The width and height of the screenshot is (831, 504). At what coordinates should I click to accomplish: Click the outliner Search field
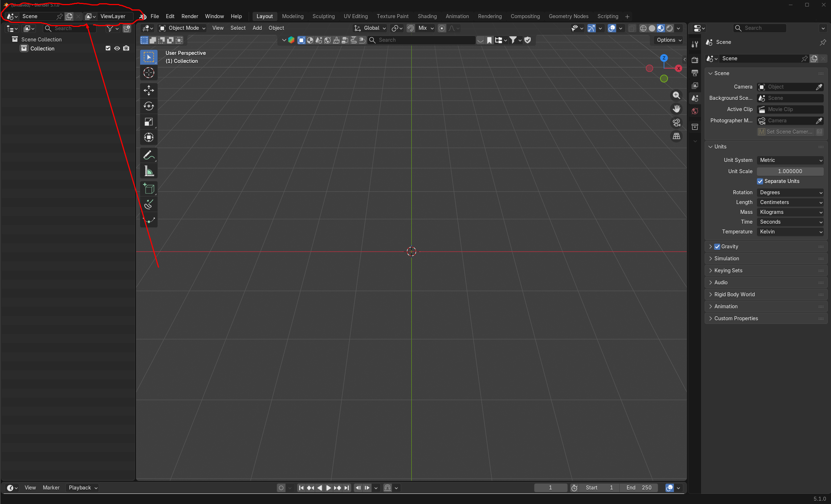click(69, 28)
